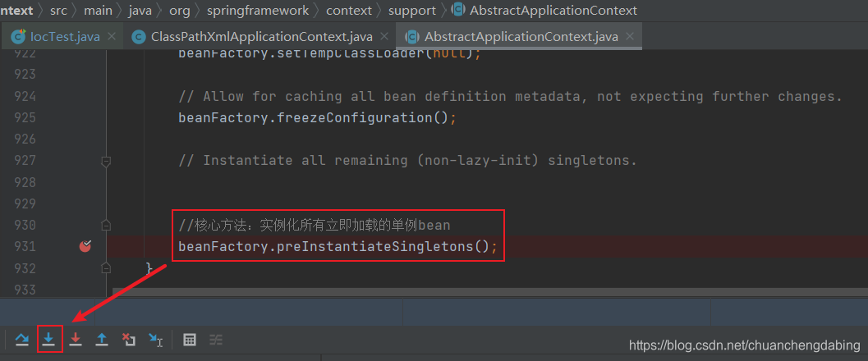Click the closing brace on line 932
The height and width of the screenshot is (361, 868).
pyautogui.click(x=149, y=268)
